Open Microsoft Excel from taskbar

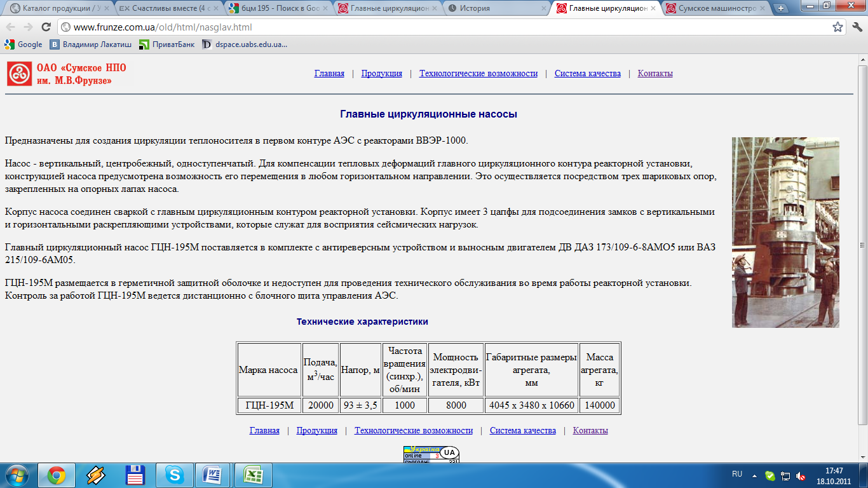pyautogui.click(x=254, y=475)
